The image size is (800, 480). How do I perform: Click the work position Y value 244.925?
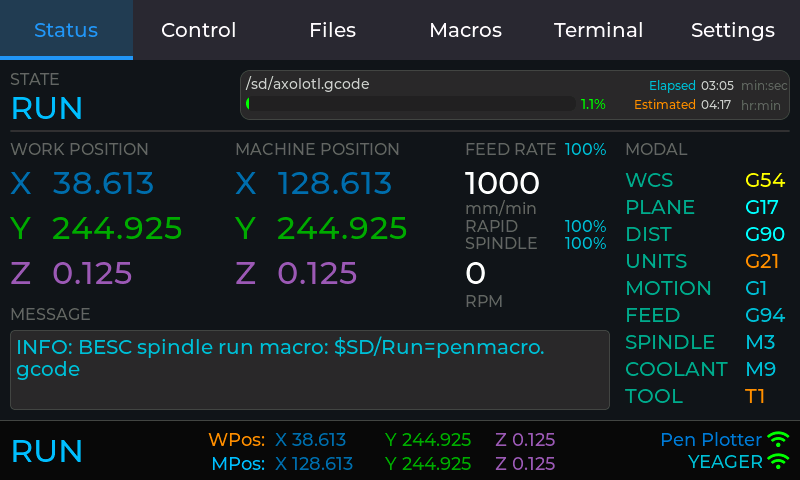click(x=117, y=229)
